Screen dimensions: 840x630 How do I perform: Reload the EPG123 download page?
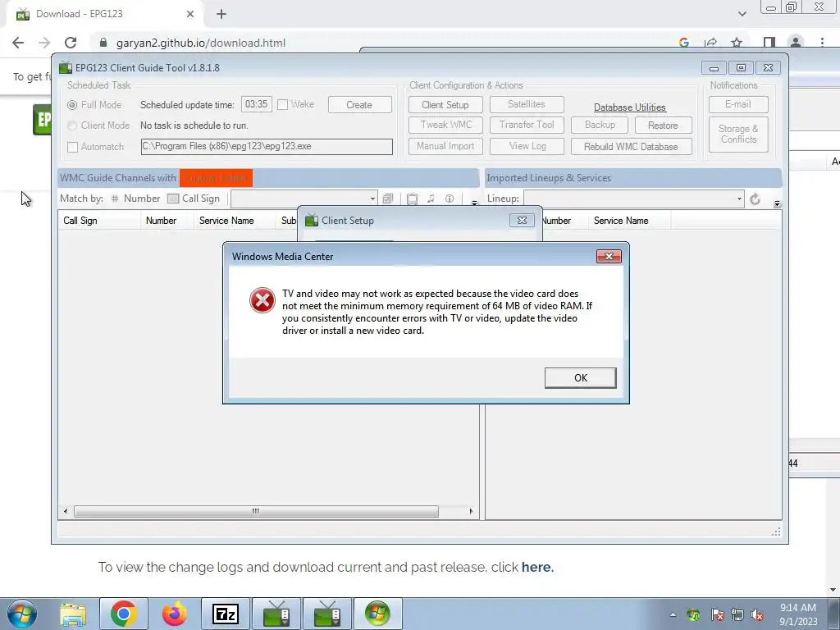(x=71, y=43)
